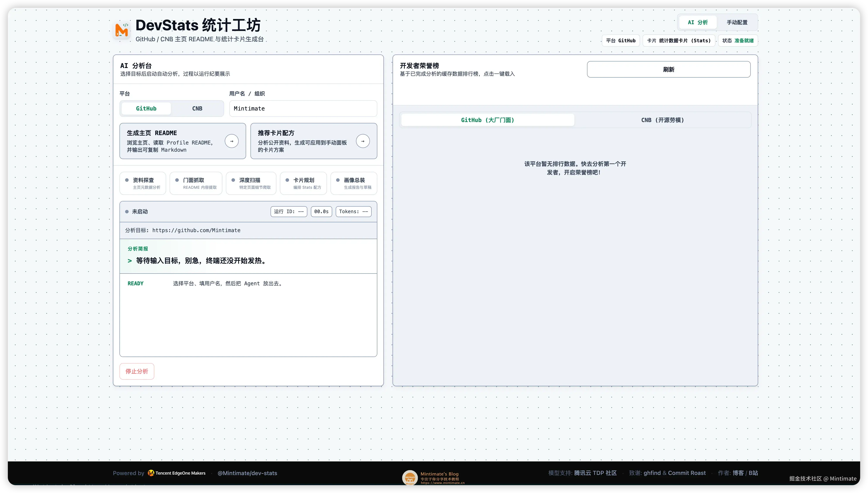This screenshot has width=868, height=493.
Task: Click the 停止分析 button
Action: pos(137,371)
